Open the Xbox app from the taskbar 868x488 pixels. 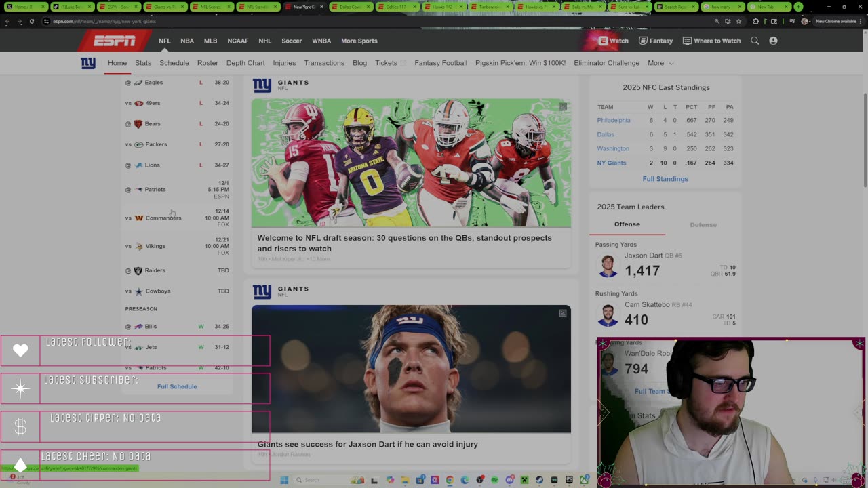tap(584, 480)
